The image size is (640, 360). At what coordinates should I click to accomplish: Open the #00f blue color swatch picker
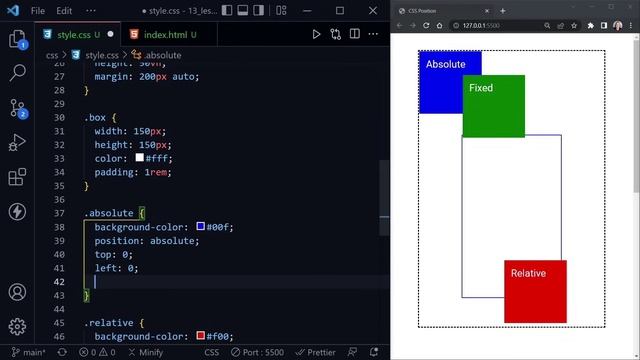pos(200,226)
